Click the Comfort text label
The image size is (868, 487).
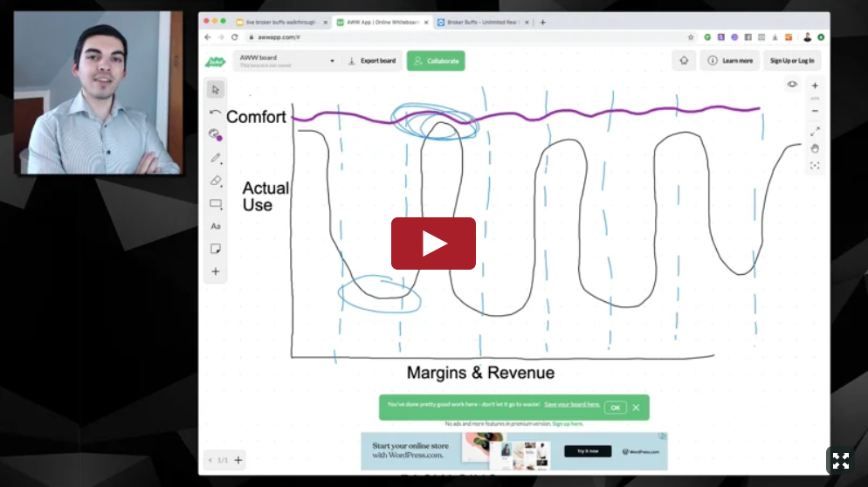[x=256, y=117]
